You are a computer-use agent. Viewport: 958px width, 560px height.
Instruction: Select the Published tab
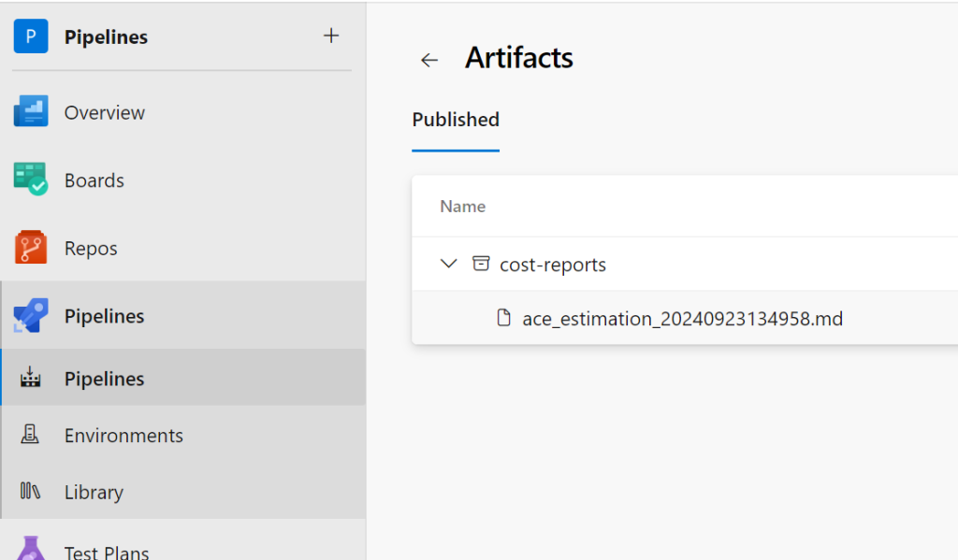456,120
